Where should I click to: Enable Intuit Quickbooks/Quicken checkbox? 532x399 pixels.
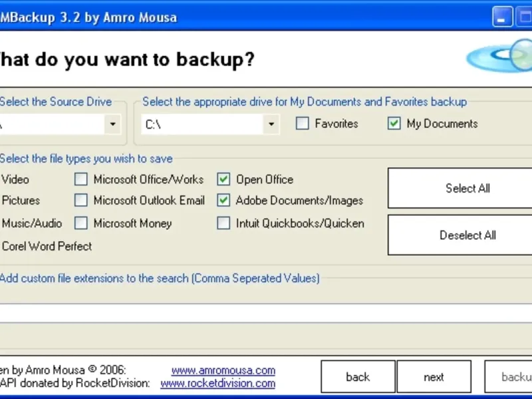[224, 223]
